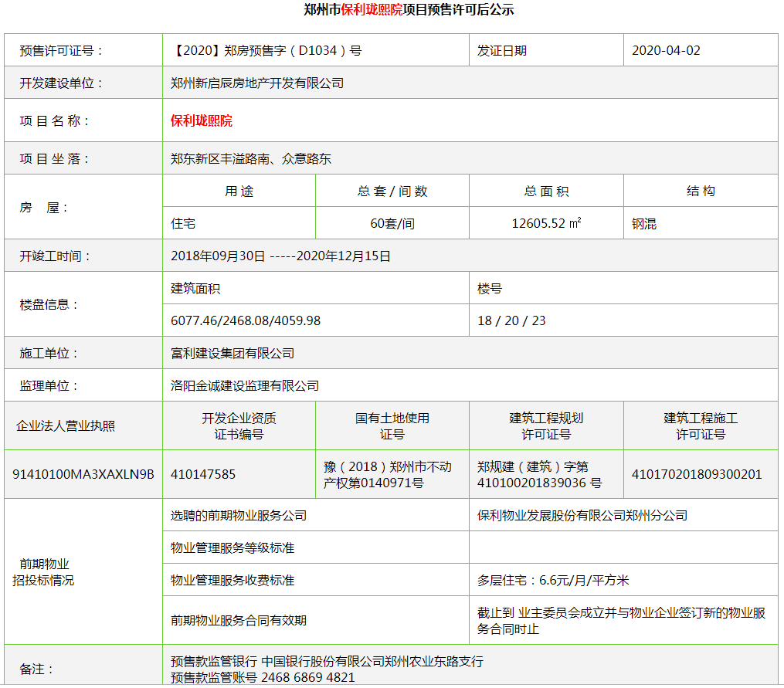Select account line 预售款监管账号 2468 6869 4821
This screenshot has height=688, width=784.
coord(263,677)
